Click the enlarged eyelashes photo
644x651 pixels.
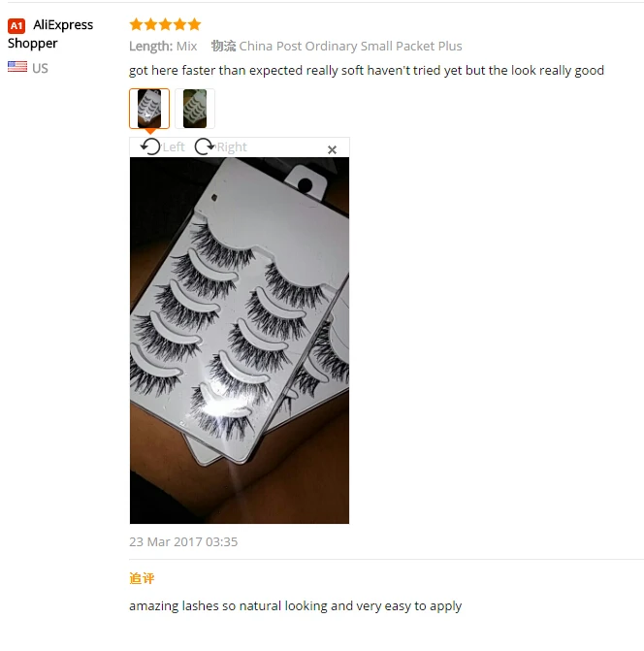(240, 341)
